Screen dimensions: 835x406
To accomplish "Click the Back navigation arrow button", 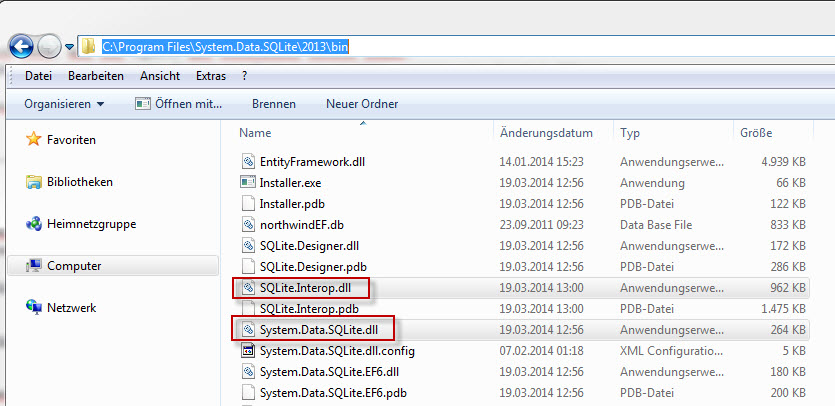I will (21, 47).
